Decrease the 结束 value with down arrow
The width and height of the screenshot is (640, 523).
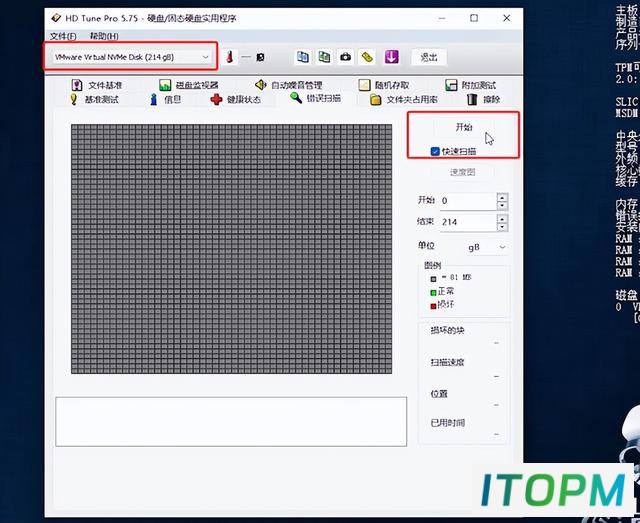point(502,227)
